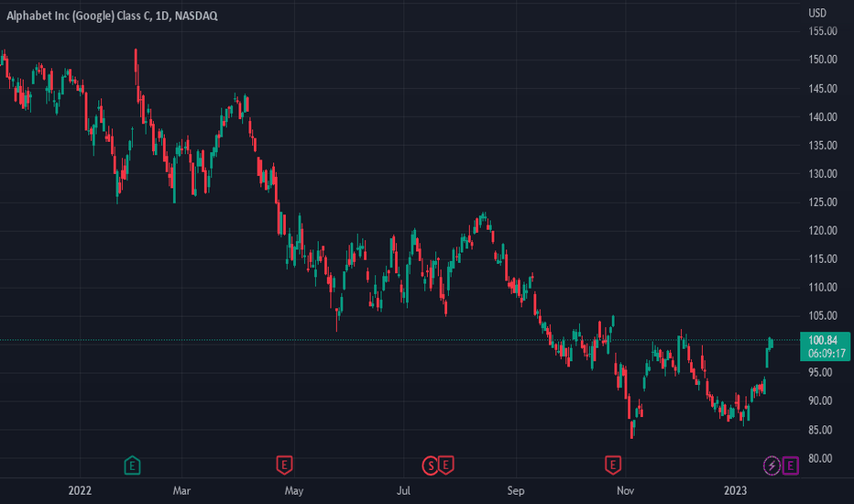
Task: Click the red split marker near July
Action: pos(431,466)
